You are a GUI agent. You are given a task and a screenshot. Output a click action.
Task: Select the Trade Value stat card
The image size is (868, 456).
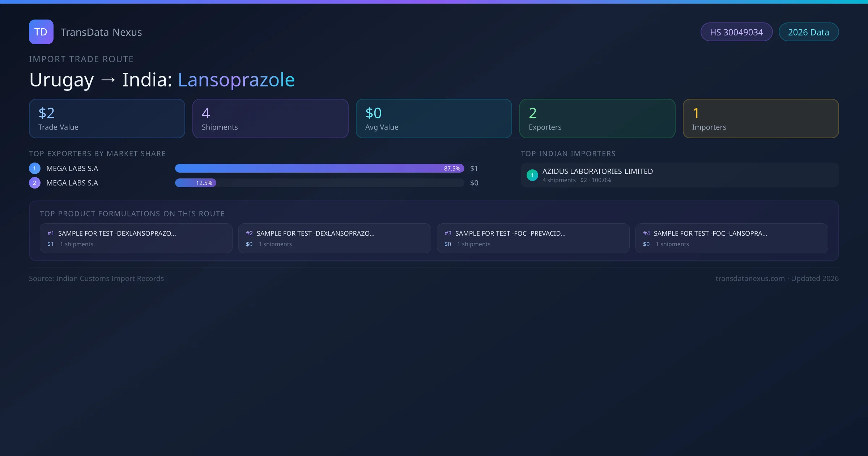click(107, 118)
